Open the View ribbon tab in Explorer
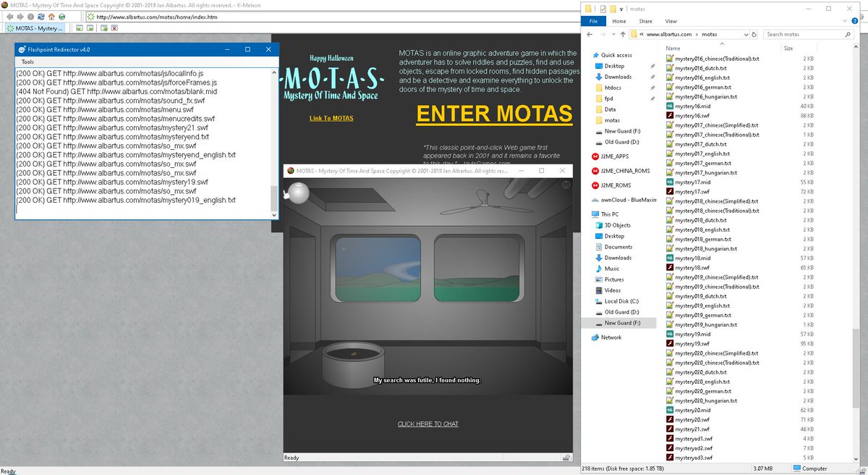Image resolution: width=868 pixels, height=475 pixels. click(x=671, y=21)
